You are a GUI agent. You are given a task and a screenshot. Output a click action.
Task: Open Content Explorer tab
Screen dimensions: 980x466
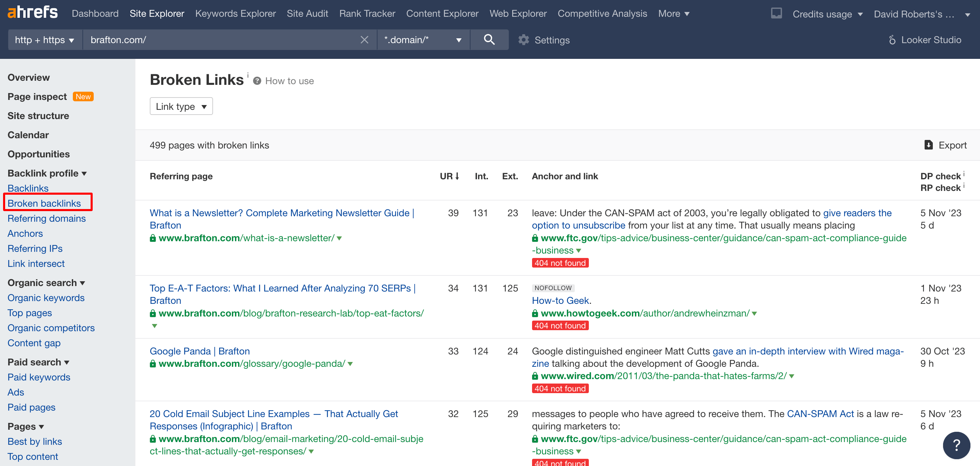point(442,13)
